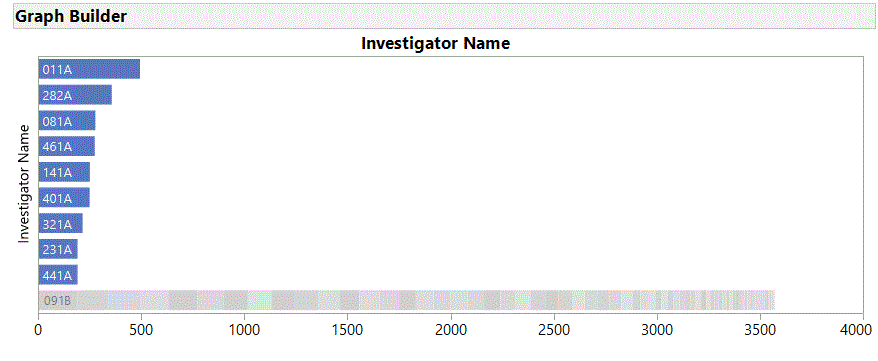Image resolution: width=878 pixels, height=361 pixels.
Task: Click the 1500 x-axis tick label
Action: click(348, 329)
